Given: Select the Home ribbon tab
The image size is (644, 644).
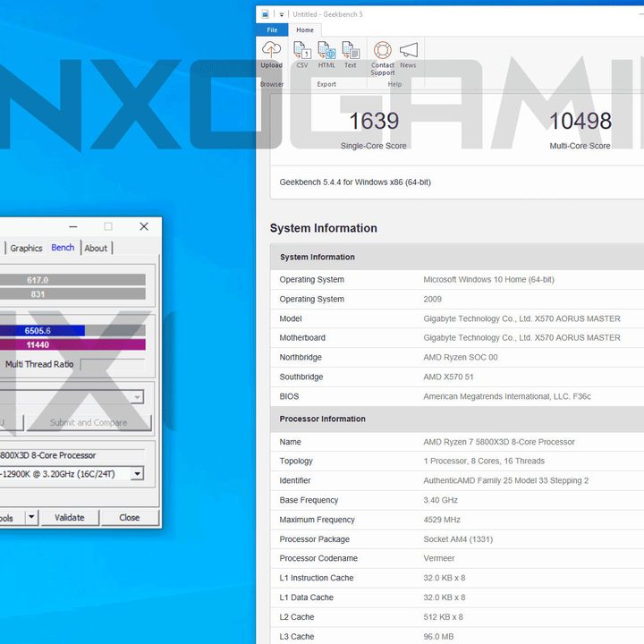Looking at the screenshot, I should coord(305,30).
